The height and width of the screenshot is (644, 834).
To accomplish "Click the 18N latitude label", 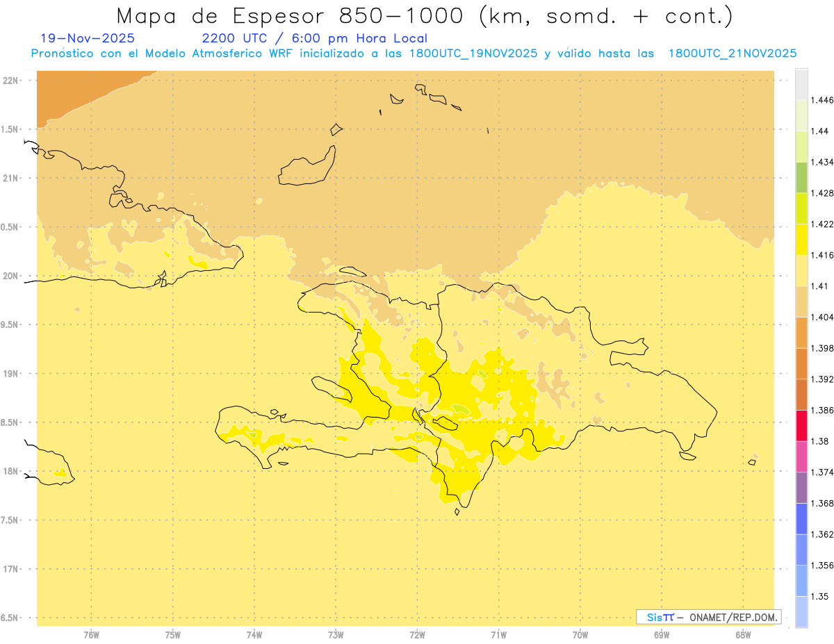I will tap(10, 472).
